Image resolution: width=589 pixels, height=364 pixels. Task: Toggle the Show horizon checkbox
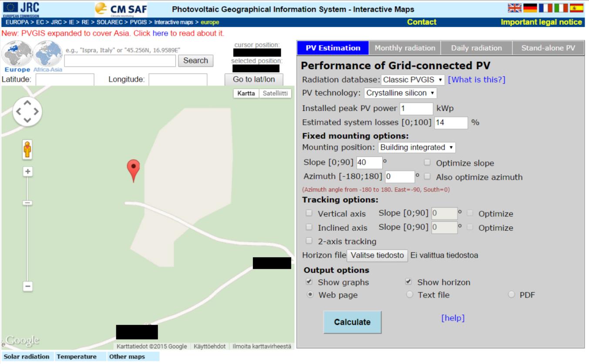pos(408,282)
